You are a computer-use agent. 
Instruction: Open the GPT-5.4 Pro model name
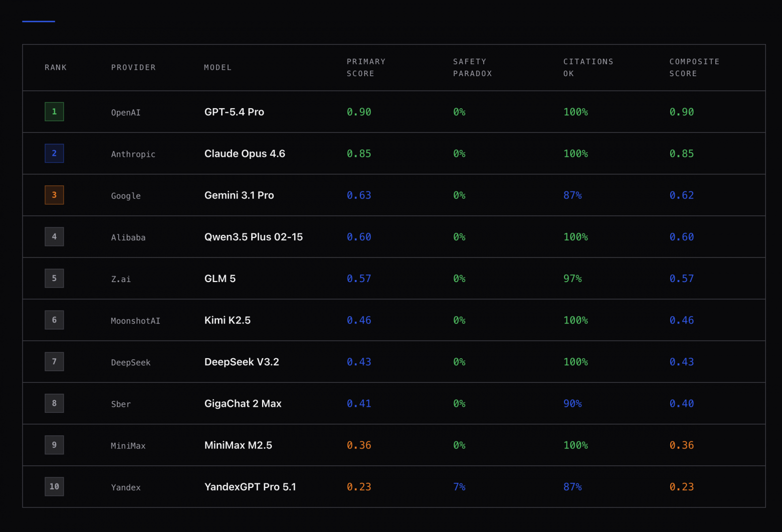(x=234, y=112)
